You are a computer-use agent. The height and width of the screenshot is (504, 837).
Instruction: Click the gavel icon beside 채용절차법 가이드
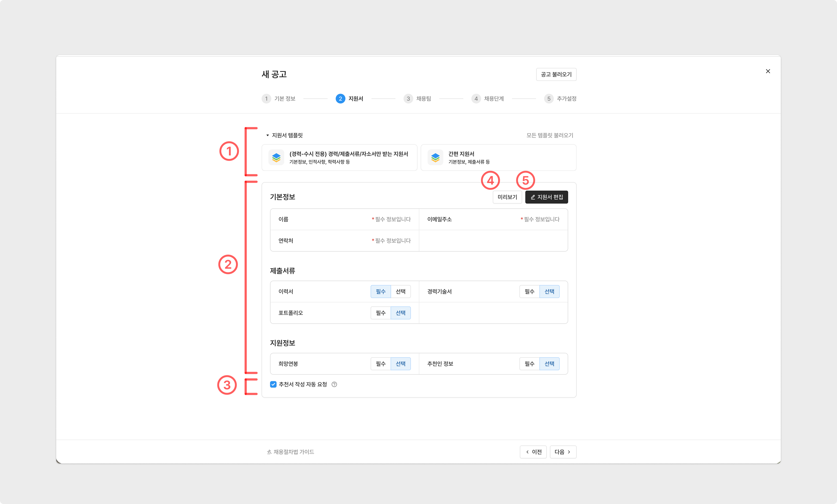(269, 452)
